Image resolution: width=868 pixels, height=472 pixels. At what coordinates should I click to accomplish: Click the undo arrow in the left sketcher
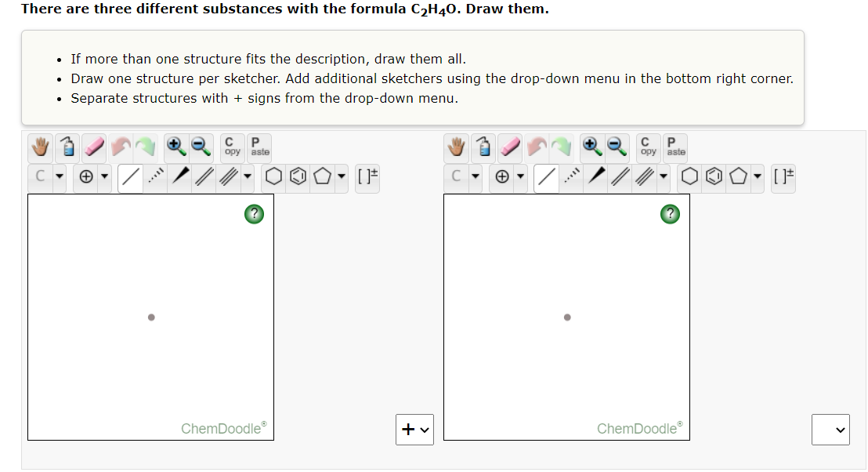[123, 147]
